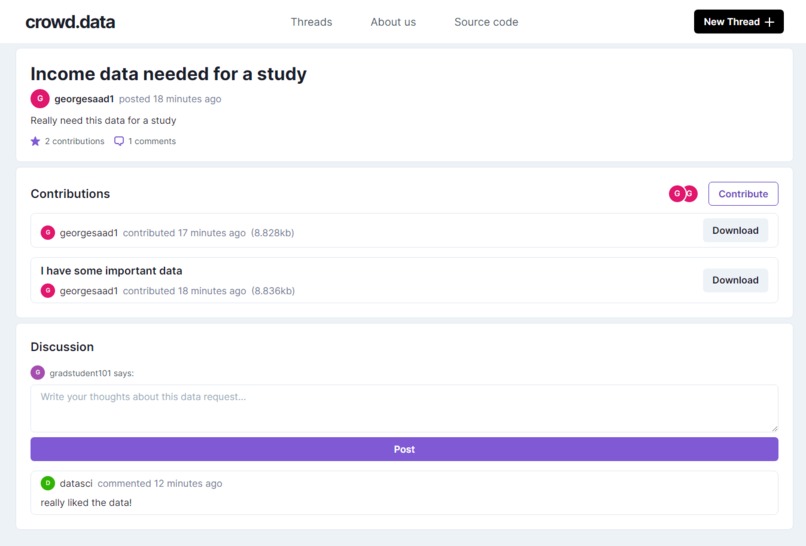Click the thread author avatar under the title
This screenshot has width=806, height=546.
click(40, 99)
